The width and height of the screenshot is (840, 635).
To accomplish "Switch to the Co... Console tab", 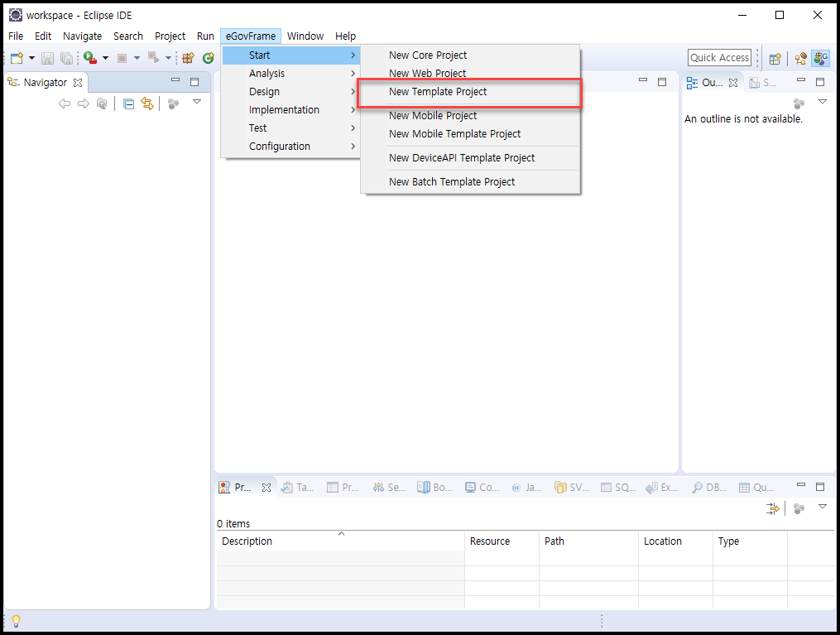I will (x=482, y=487).
